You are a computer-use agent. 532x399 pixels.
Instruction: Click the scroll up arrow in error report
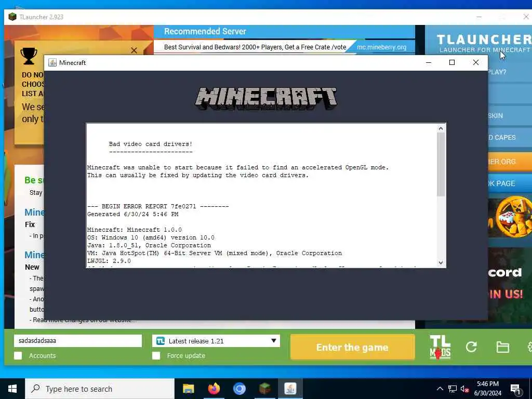441,128
